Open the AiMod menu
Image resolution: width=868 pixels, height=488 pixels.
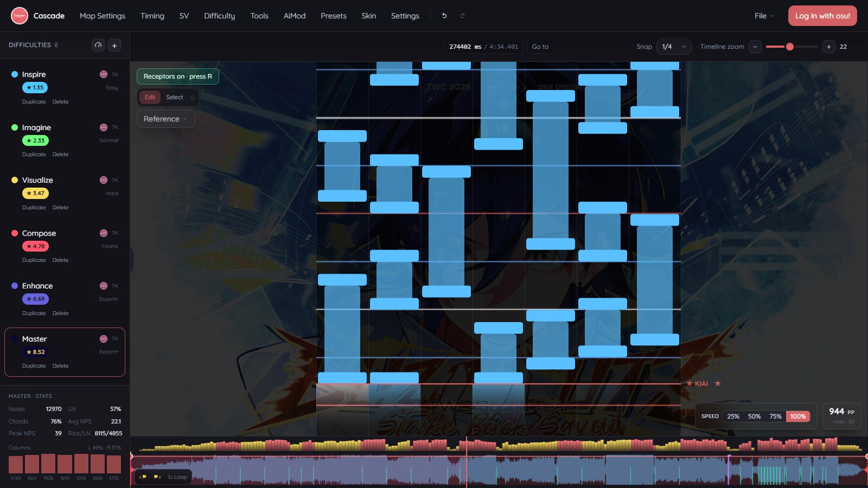[x=295, y=16]
